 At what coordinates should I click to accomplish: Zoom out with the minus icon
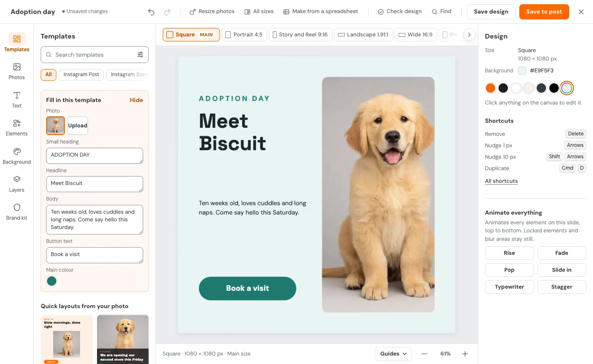click(424, 354)
